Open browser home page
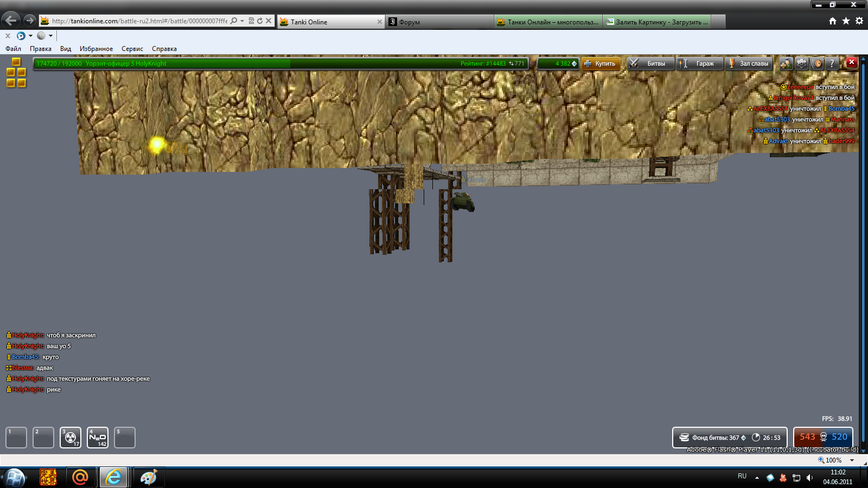The image size is (868, 488). (833, 21)
